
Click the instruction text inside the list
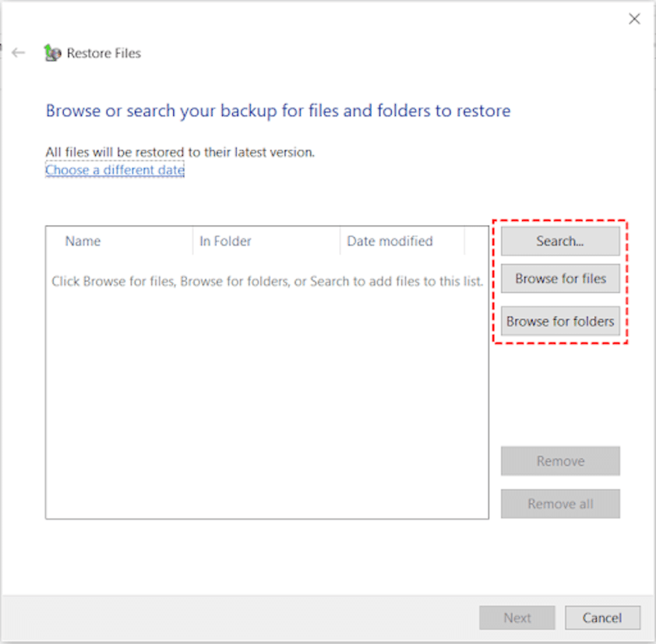(266, 281)
